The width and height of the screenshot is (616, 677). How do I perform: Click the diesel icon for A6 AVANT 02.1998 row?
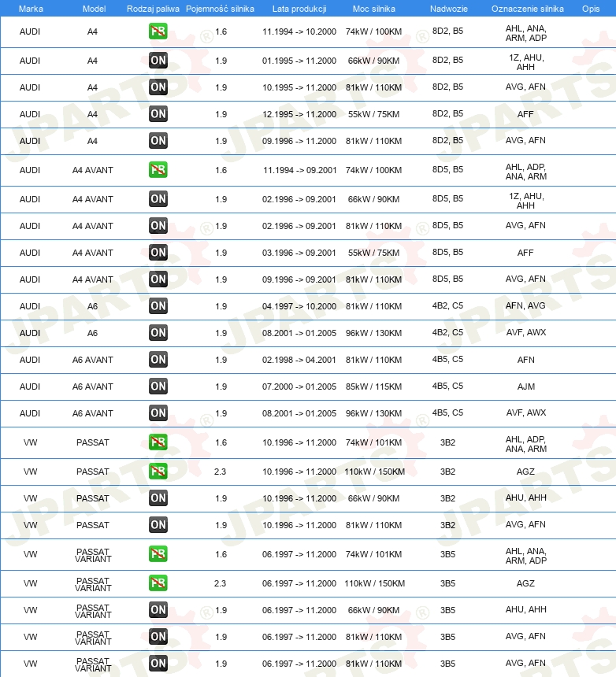click(x=158, y=360)
